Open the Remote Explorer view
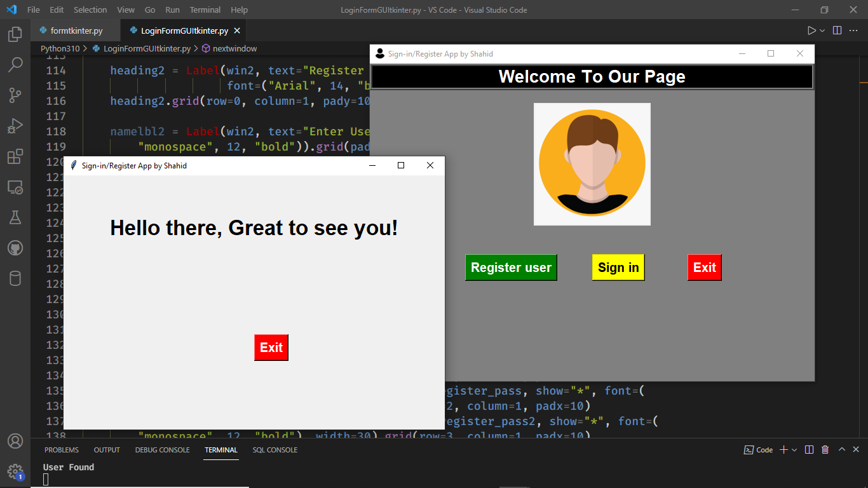Viewport: 868px width, 488px height. pos(15,186)
